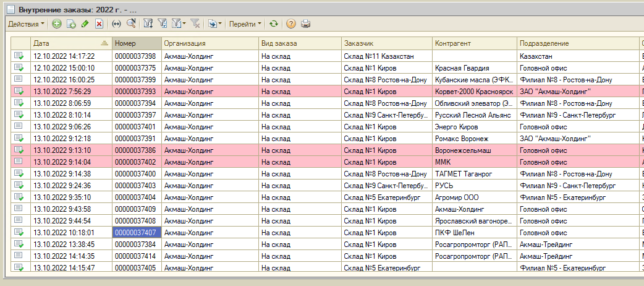The width and height of the screenshot is (644, 286).
Task: Click the window document icon in the title bar
Action: [11, 9]
